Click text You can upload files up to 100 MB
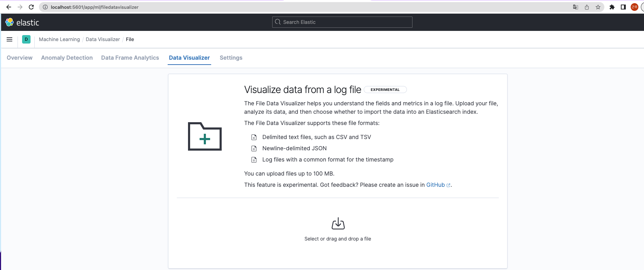Viewport: 644px width, 270px height. point(289,173)
